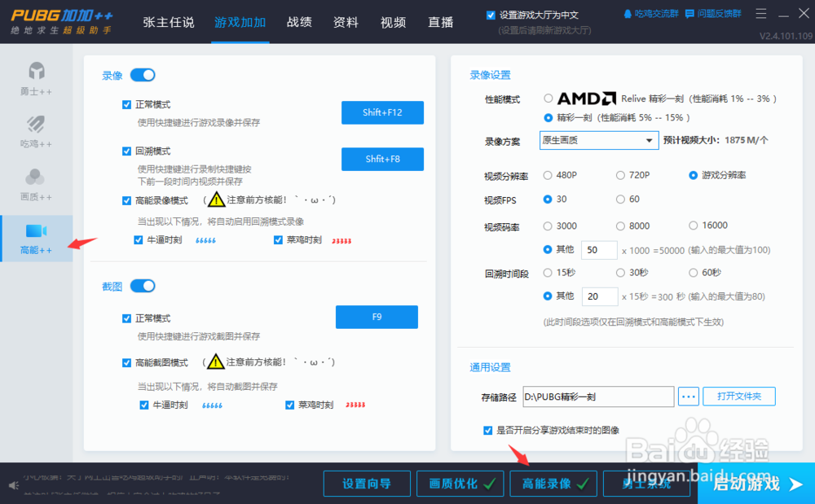815x504 pixels.
Task: Select 其他 for 视频码率
Action: point(548,250)
